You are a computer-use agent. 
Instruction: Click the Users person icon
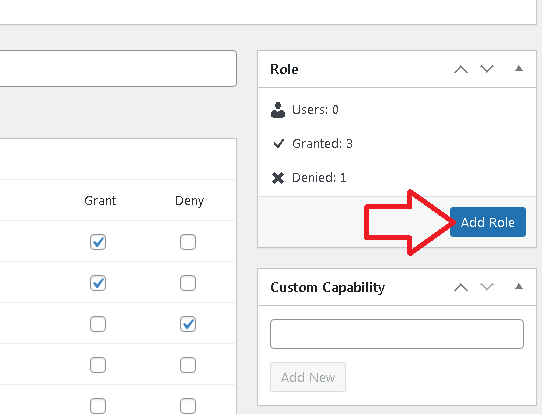pos(278,110)
